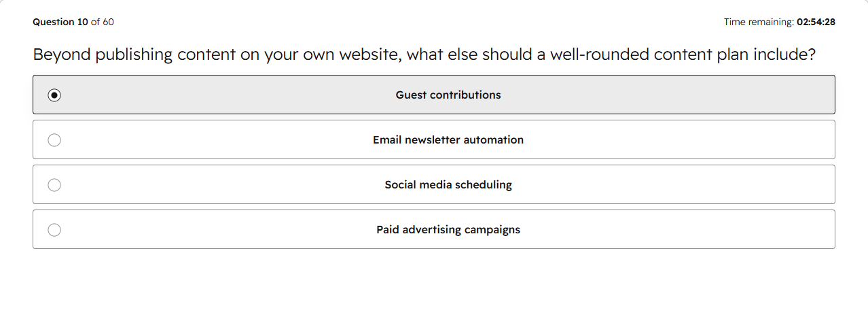
Task: Click the 'Paid advertising campaigns' answer label
Action: click(448, 230)
